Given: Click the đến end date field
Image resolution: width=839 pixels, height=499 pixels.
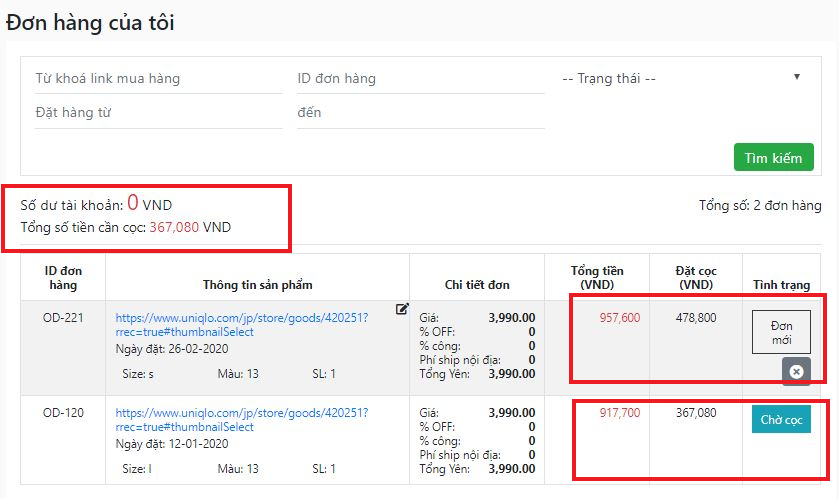Looking at the screenshot, I should pyautogui.click(x=421, y=113).
